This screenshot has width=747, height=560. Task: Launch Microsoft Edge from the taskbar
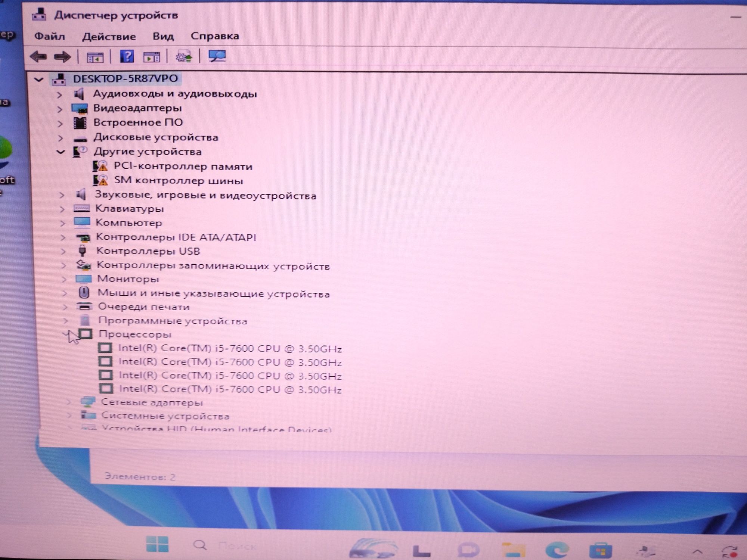[557, 550]
